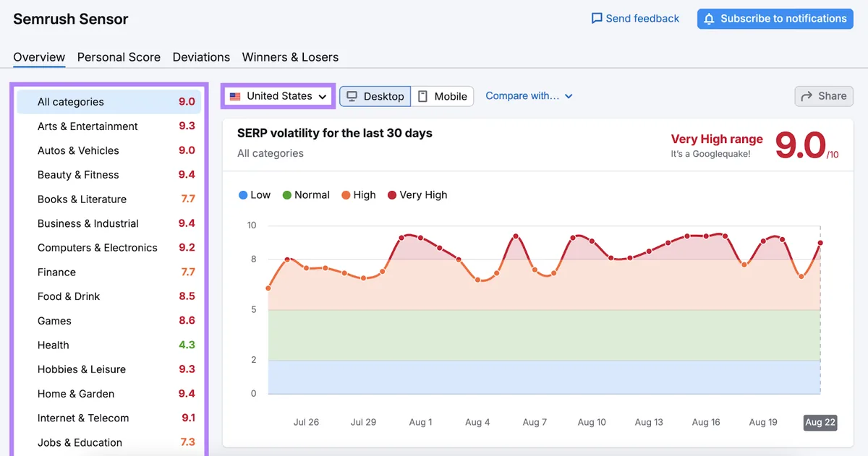
Task: Click the Share arrow icon
Action: 807,96
